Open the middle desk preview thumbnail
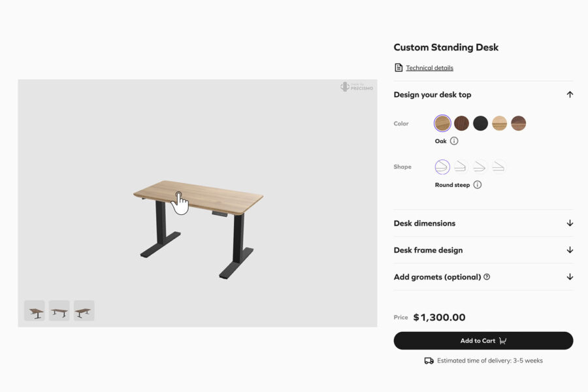Screen dimensions: 588x392 click(x=59, y=310)
